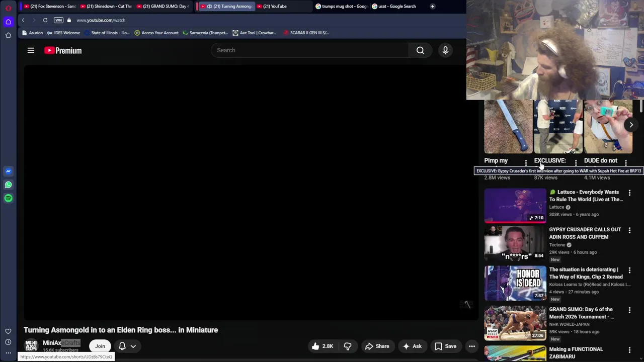The height and width of the screenshot is (362, 644).
Task: Dislike the video with thumbs-down button
Action: (x=348, y=346)
